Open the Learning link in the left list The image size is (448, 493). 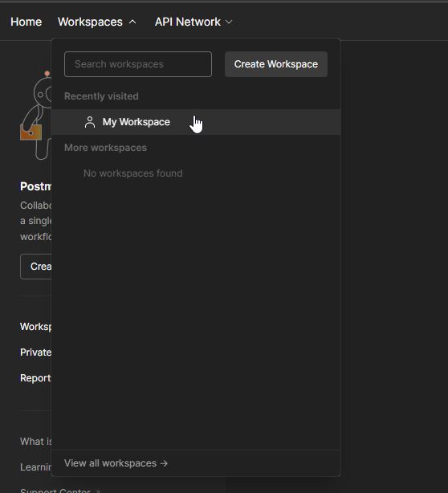click(x=36, y=467)
